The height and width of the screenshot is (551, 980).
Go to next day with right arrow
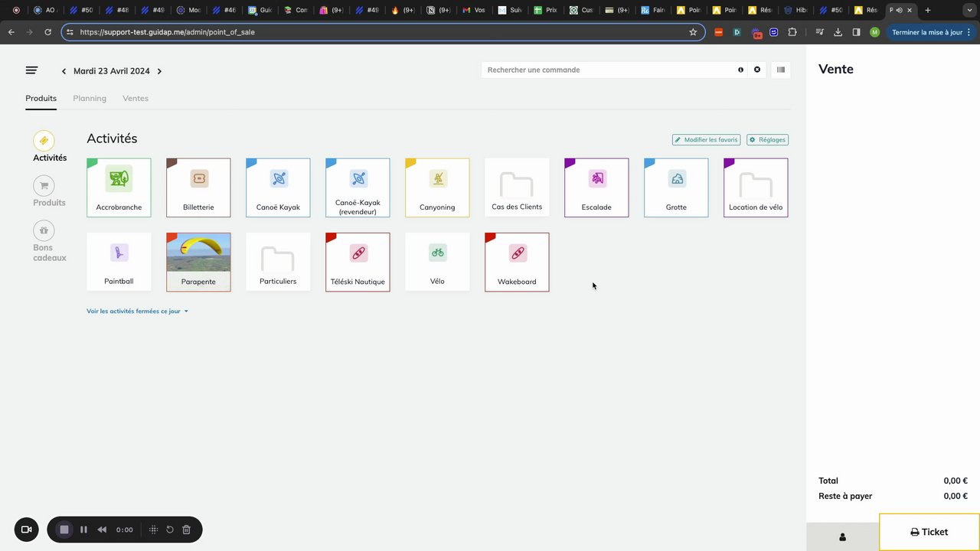(x=159, y=71)
